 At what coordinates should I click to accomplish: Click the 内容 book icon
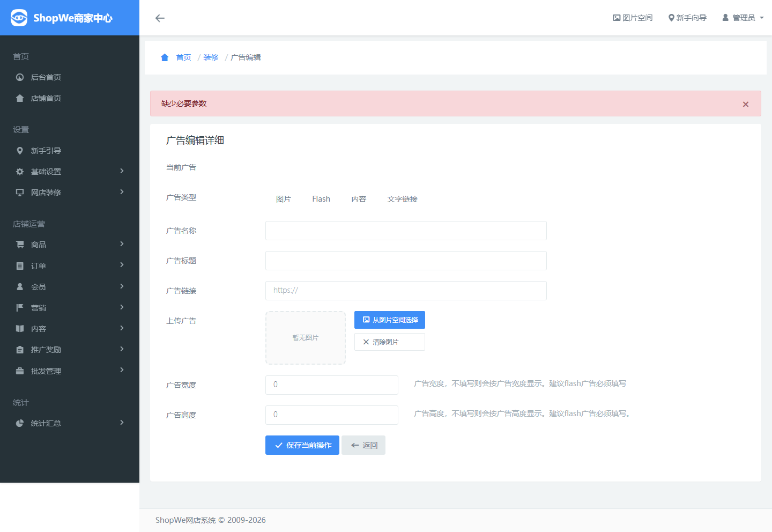click(20, 329)
